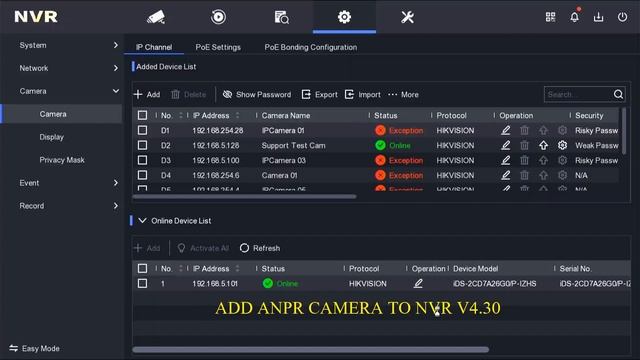Click Add in Added Device List toolbar
The height and width of the screenshot is (360, 640).
click(147, 94)
